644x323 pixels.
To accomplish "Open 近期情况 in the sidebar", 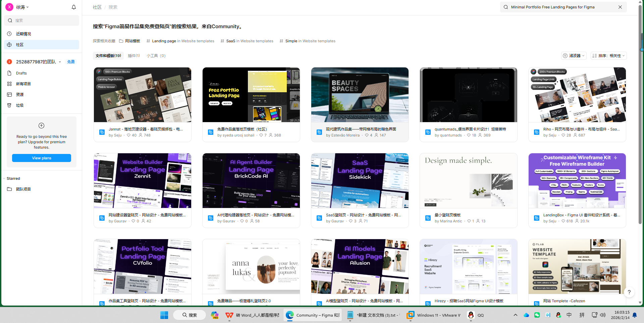I will (x=42, y=34).
